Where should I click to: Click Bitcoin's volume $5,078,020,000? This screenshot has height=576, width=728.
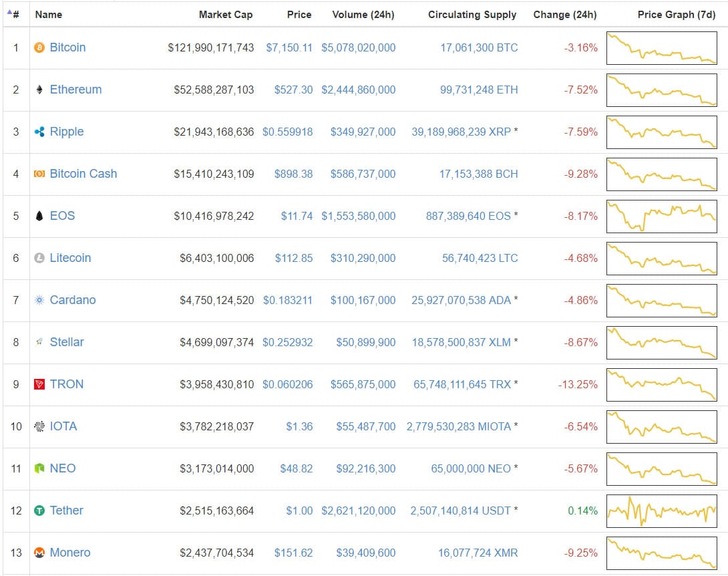(359, 48)
